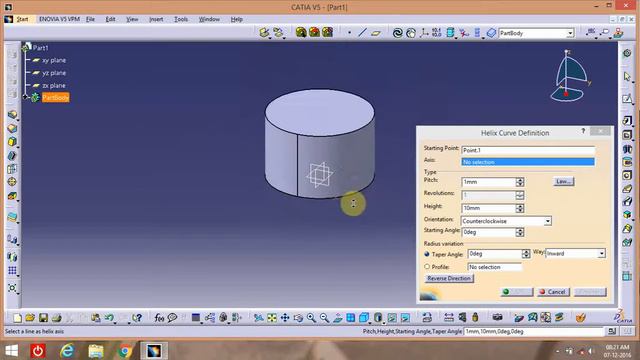Click the Select arrow tool in right toolbar
The image size is (640, 360).
(627, 76)
